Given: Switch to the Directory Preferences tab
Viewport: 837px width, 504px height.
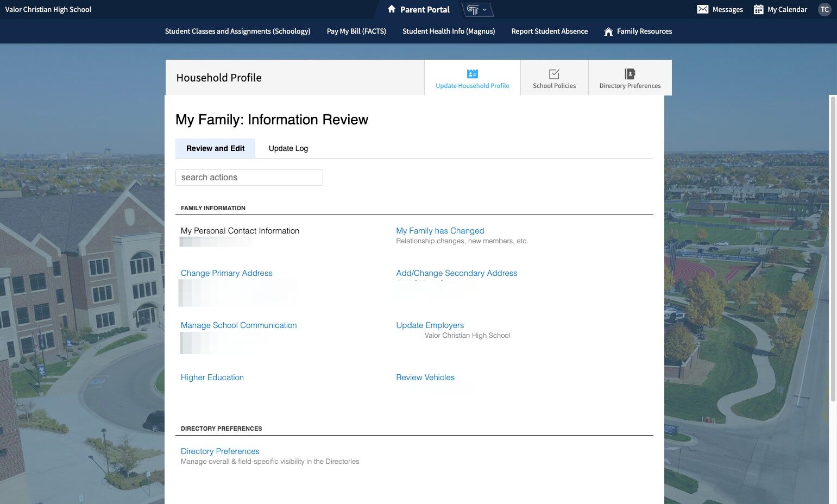Looking at the screenshot, I should pyautogui.click(x=630, y=78).
